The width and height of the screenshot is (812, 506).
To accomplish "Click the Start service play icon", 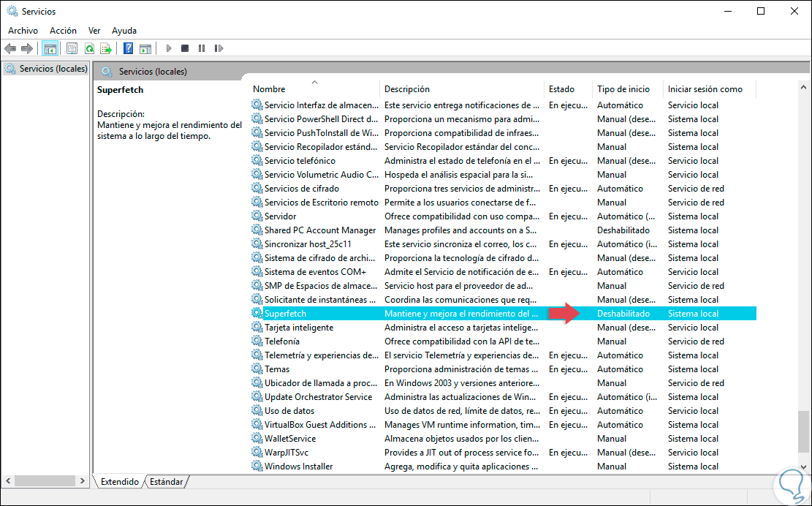I will 168,48.
